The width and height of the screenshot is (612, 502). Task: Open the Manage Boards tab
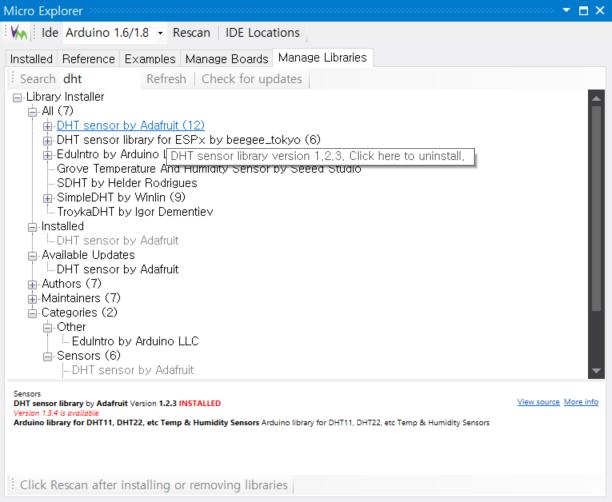(x=227, y=59)
